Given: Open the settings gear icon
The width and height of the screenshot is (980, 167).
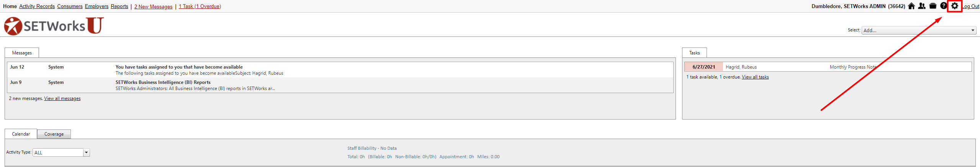Looking at the screenshot, I should click(x=955, y=6).
